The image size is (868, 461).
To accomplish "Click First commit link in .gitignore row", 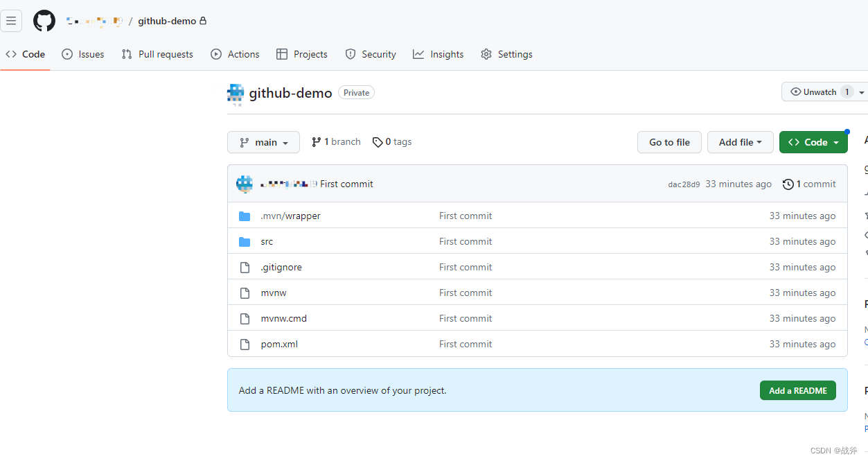I will click(466, 267).
